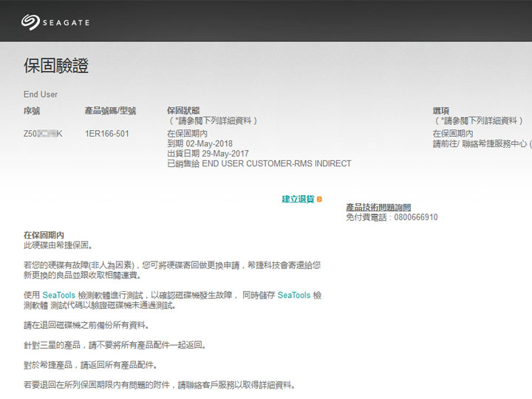The image size is (532, 399).
Task: Select the expiry date 到期 02-May-2018
Action: 199,143
